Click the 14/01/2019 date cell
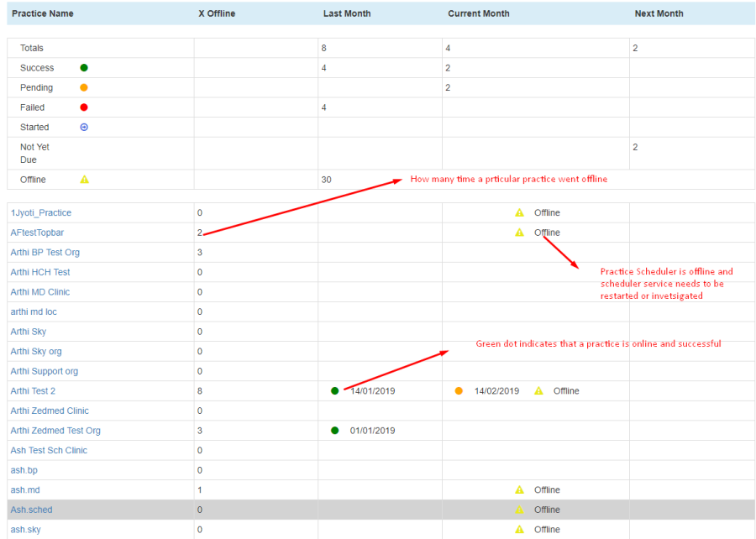The width and height of the screenshot is (756, 539). [373, 390]
